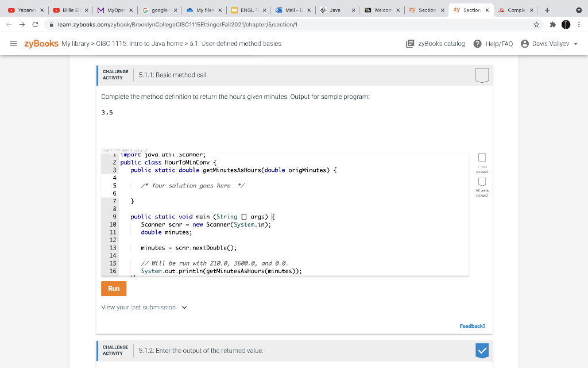Expand the user account dropdown arrow
Screen dimensions: 588x368
coord(575,44)
